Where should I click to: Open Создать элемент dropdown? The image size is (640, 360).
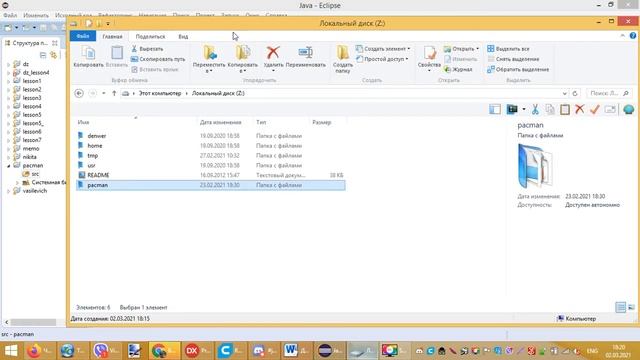click(x=383, y=49)
